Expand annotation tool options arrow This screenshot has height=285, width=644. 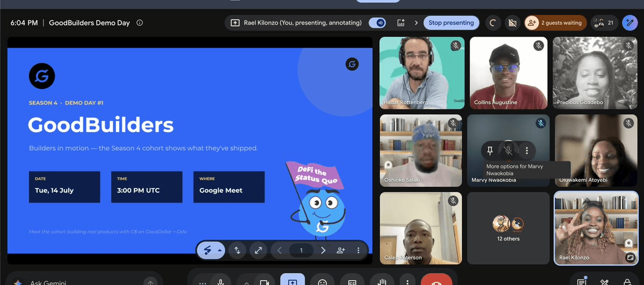click(x=220, y=251)
